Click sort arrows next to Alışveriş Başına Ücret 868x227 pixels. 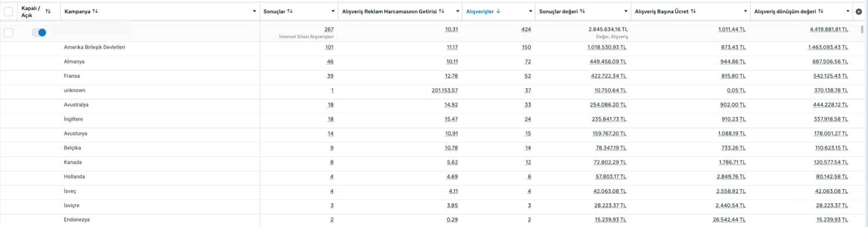coord(693,11)
